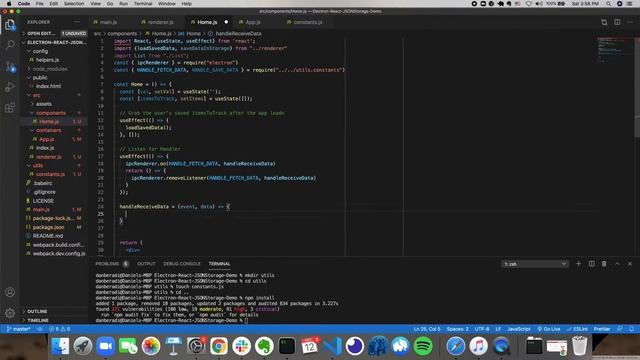Open the Selection menu in menu bar

pyautogui.click(x=74, y=4)
